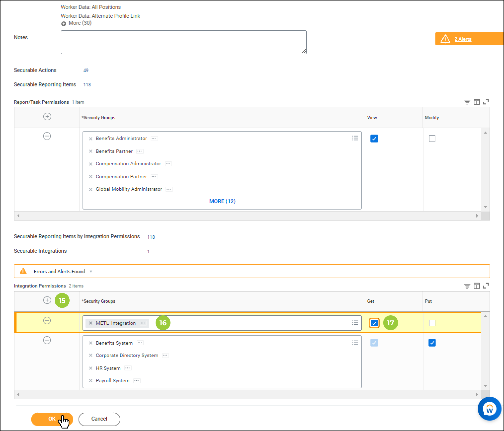Remove the Benefits Administrator permissions row
Viewport: 504px width, 431px height.
(x=47, y=136)
